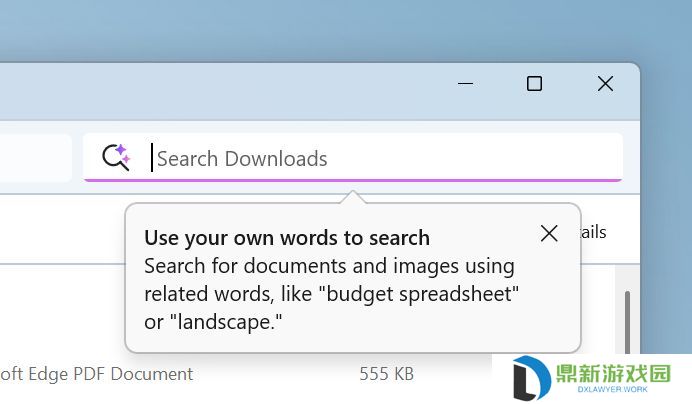Click the blue desktop background above window
The height and width of the screenshot is (404, 692).
coord(346,29)
